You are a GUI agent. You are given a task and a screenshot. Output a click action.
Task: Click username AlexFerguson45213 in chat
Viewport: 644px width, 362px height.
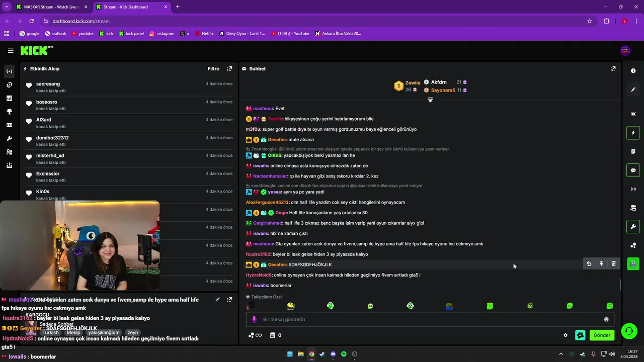pos(267,202)
